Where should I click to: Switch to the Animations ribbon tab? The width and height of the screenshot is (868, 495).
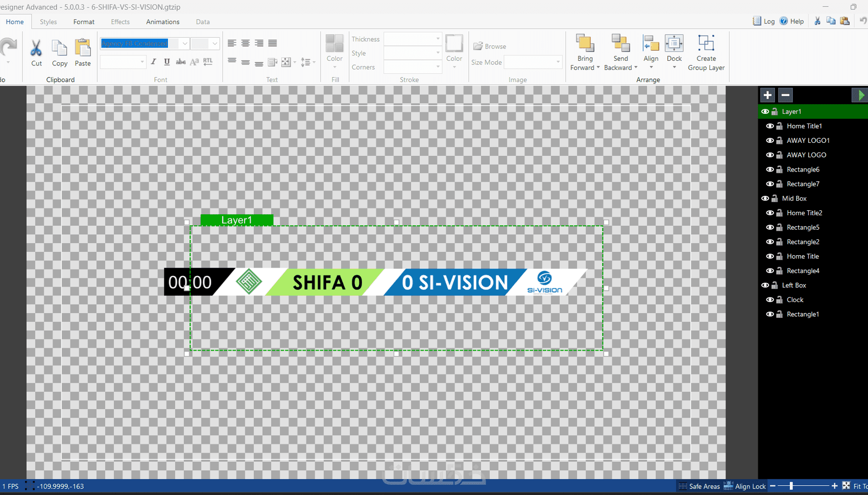click(x=163, y=22)
